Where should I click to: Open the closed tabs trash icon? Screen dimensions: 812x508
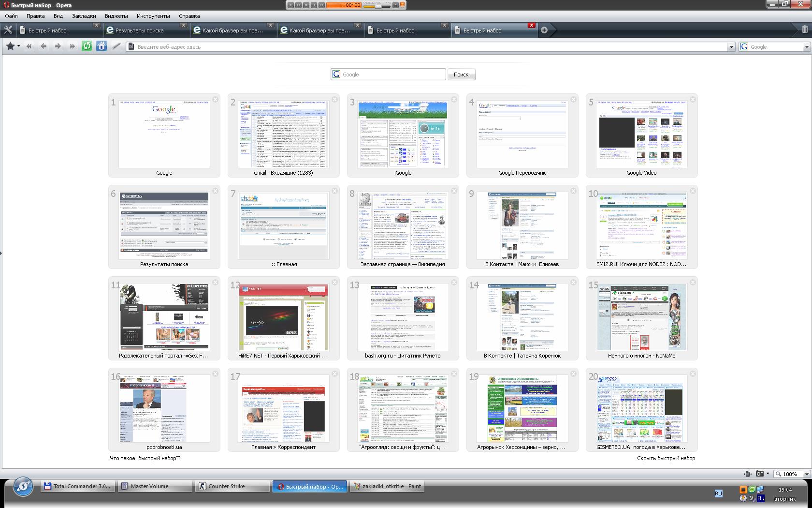point(805,30)
